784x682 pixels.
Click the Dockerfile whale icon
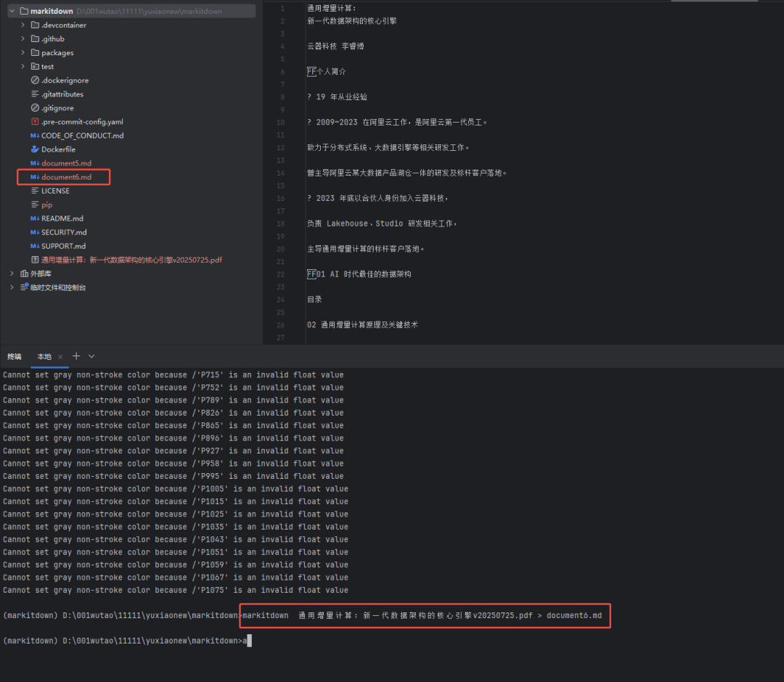pyautogui.click(x=36, y=149)
